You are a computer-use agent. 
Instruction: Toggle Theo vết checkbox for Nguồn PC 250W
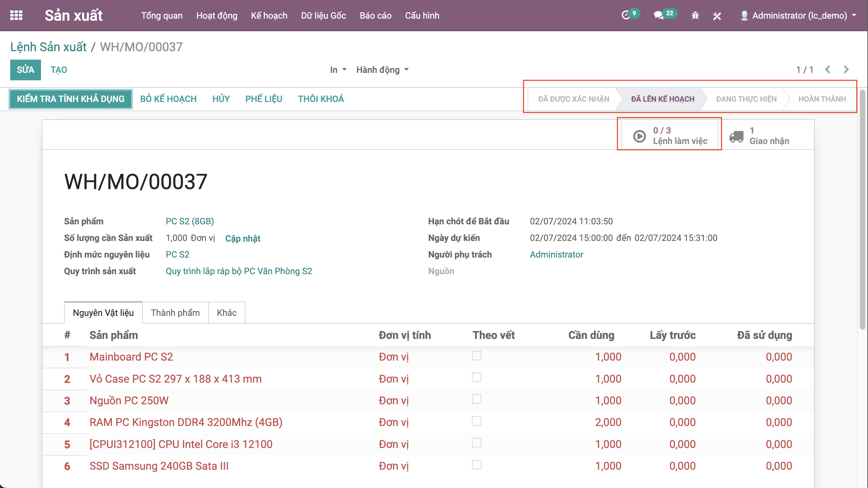pos(476,399)
